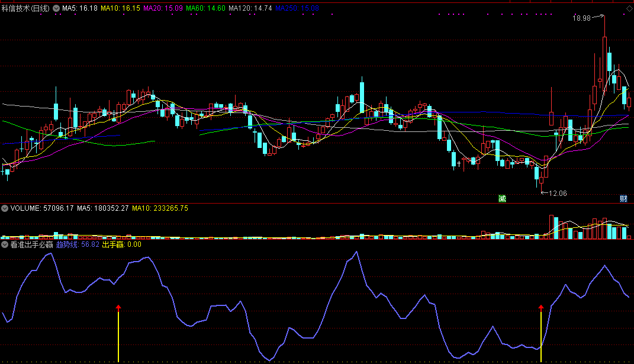Click the 趋势线: 56.82 label
Image resolution: width=634 pixels, height=364 pixels.
pyautogui.click(x=78, y=244)
